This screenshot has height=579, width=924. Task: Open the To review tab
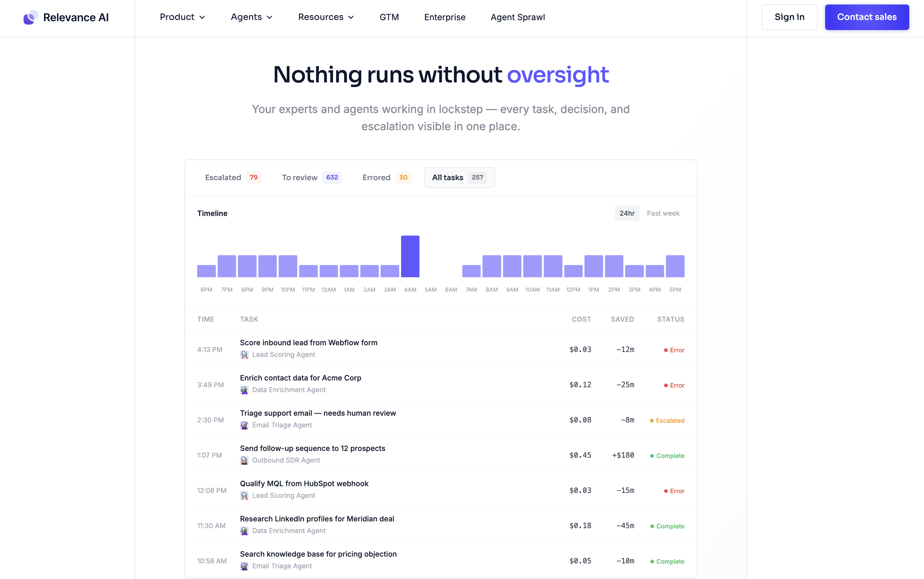[311, 178]
